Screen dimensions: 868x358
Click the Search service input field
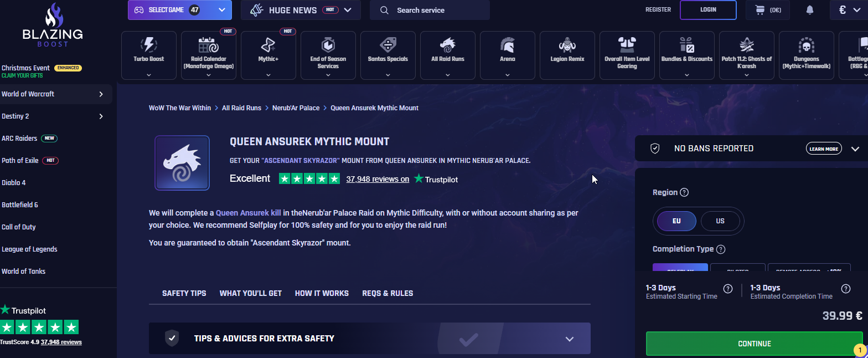pos(430,10)
